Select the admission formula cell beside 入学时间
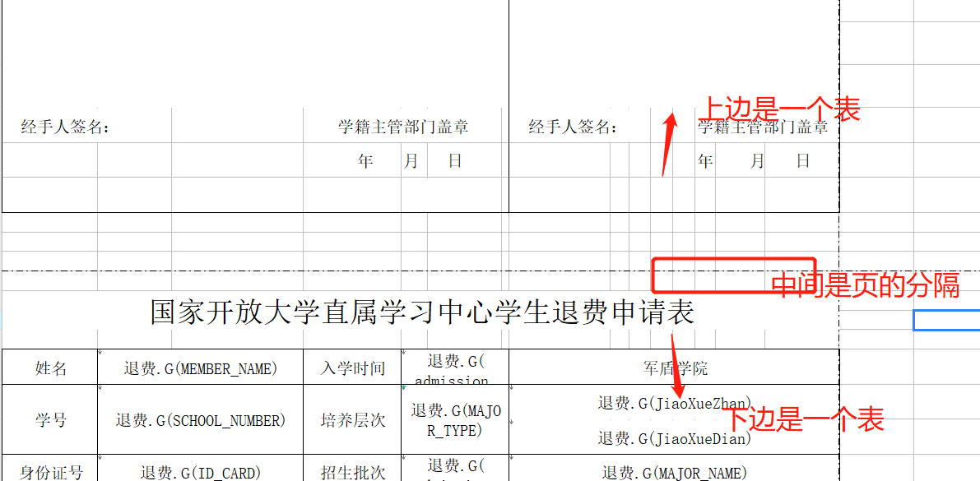This screenshot has height=481, width=980. 456,368
